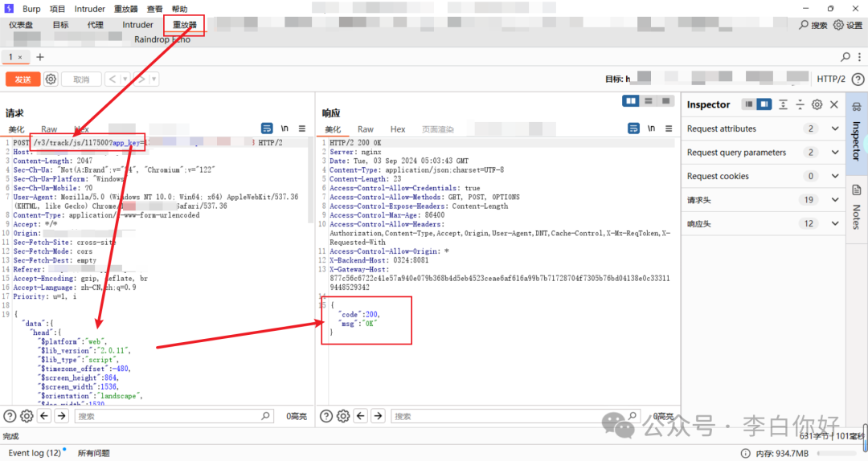Viewport: 868px width, 461px height.
Task: Focus the request 搜索 search field
Action: (x=174, y=415)
